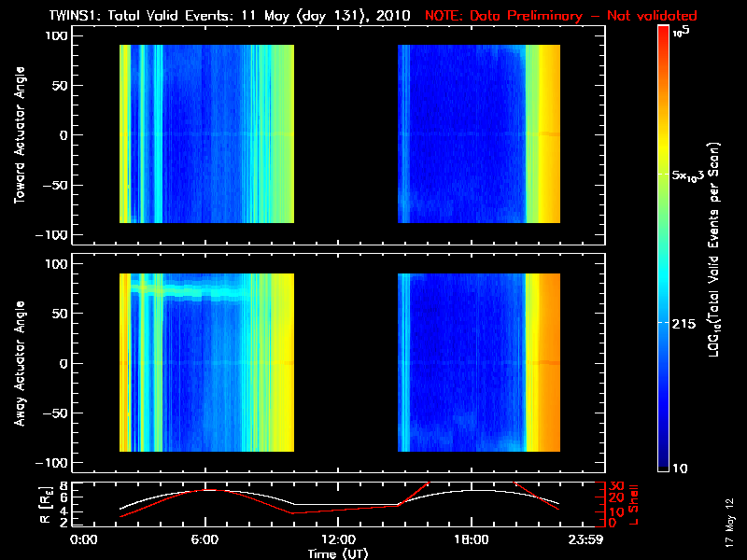Click the '-100' tick of Away panel
The image size is (747, 560).
[52, 463]
